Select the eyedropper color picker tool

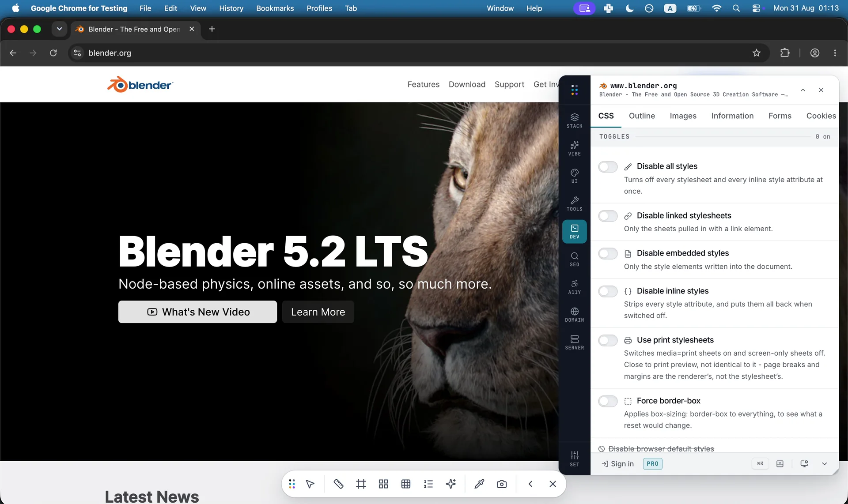(x=479, y=484)
